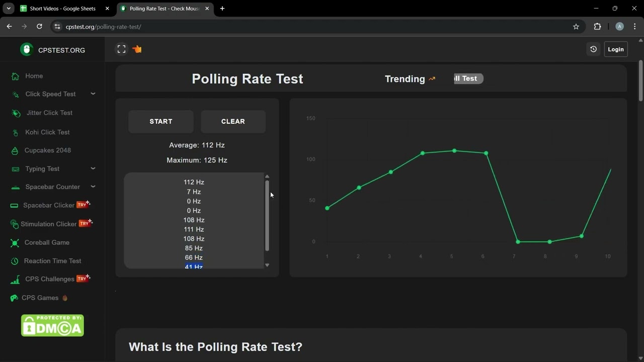Viewport: 644px width, 362px height.
Task: Open Kohi Click Test link
Action: [x=47, y=132]
